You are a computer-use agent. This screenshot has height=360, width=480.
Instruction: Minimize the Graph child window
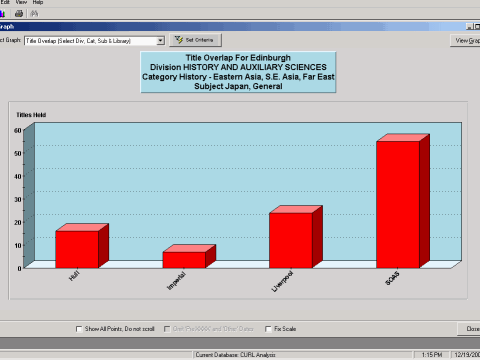(469, 27)
